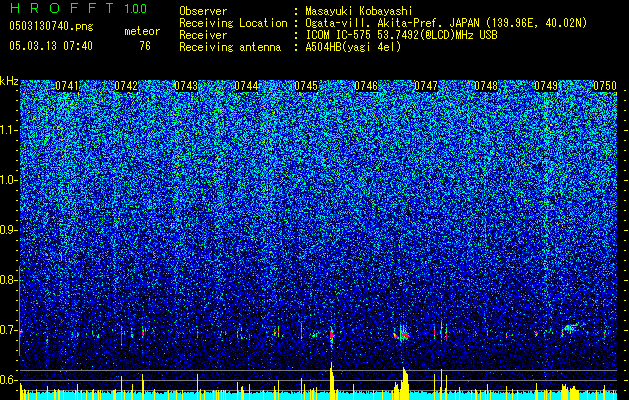Click the time marker 0748
The image size is (629, 400).
(x=486, y=86)
